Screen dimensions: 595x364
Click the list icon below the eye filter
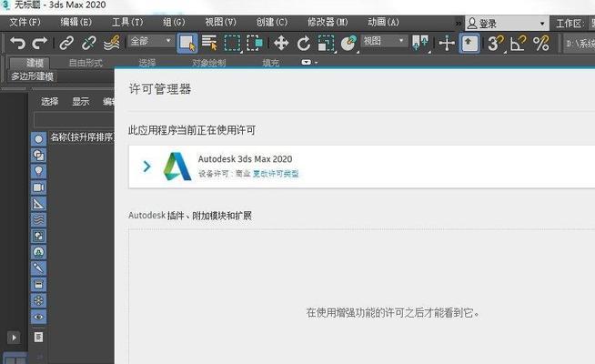point(38,337)
